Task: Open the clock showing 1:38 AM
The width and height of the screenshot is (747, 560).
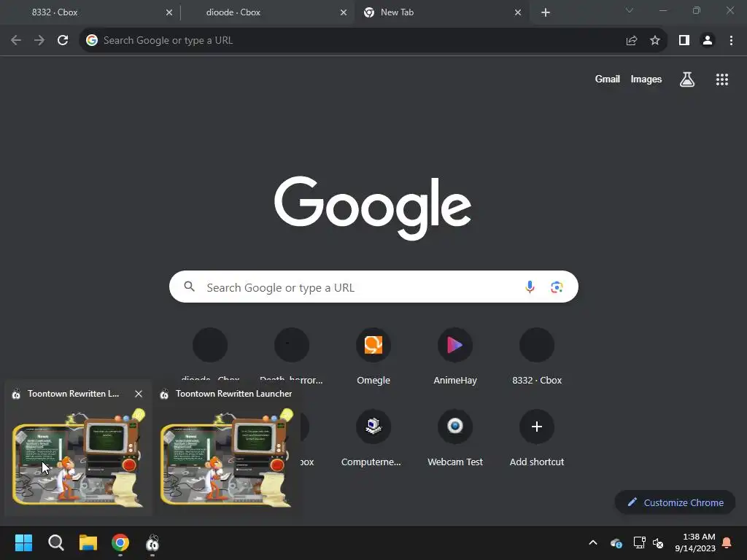Action: point(695,542)
